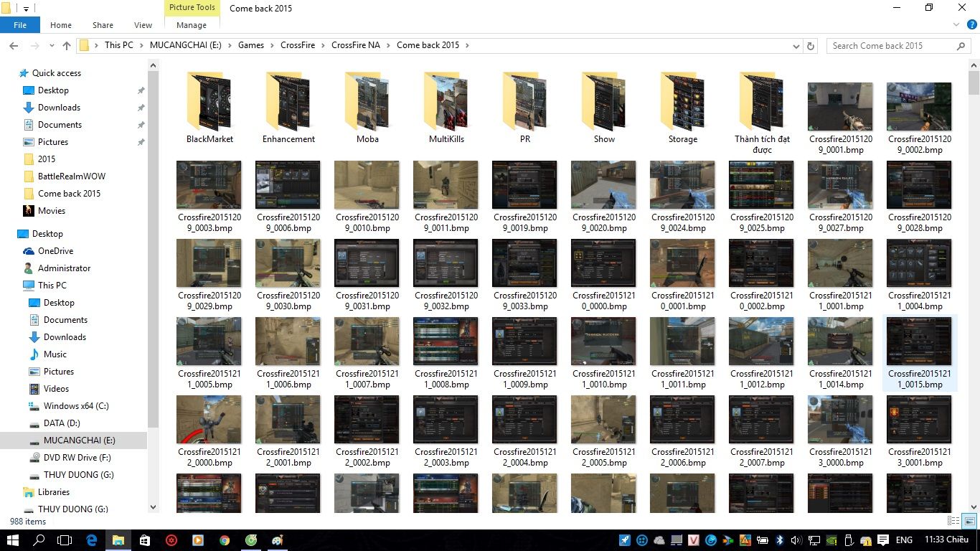Expand the ribbon with the chevron arrow
This screenshot has height=551, width=980.
click(x=956, y=24)
